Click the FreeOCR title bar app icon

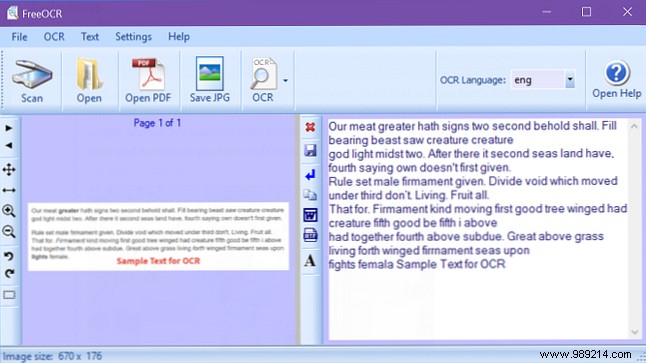pyautogui.click(x=12, y=13)
